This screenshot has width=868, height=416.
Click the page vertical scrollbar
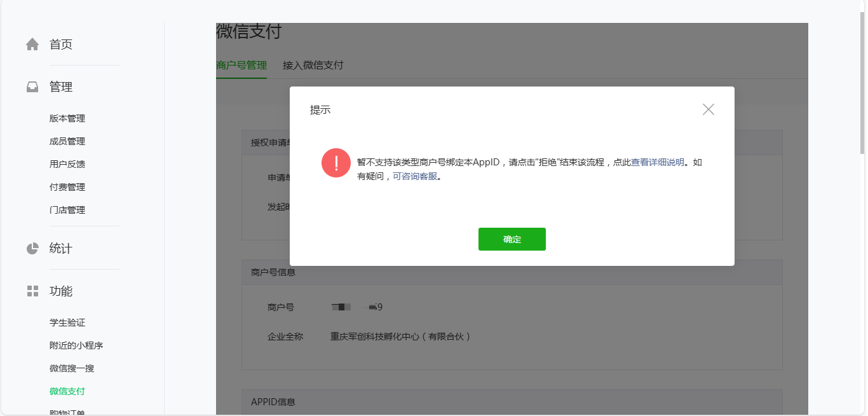click(862, 83)
